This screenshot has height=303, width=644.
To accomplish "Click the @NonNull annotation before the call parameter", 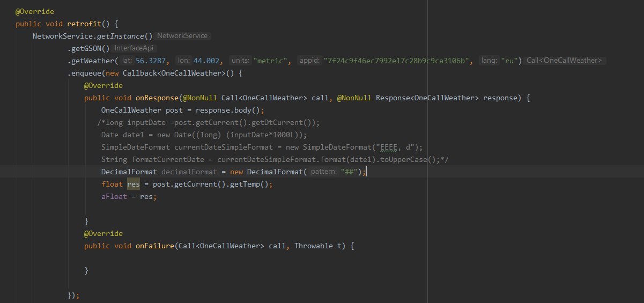I will (x=200, y=98).
